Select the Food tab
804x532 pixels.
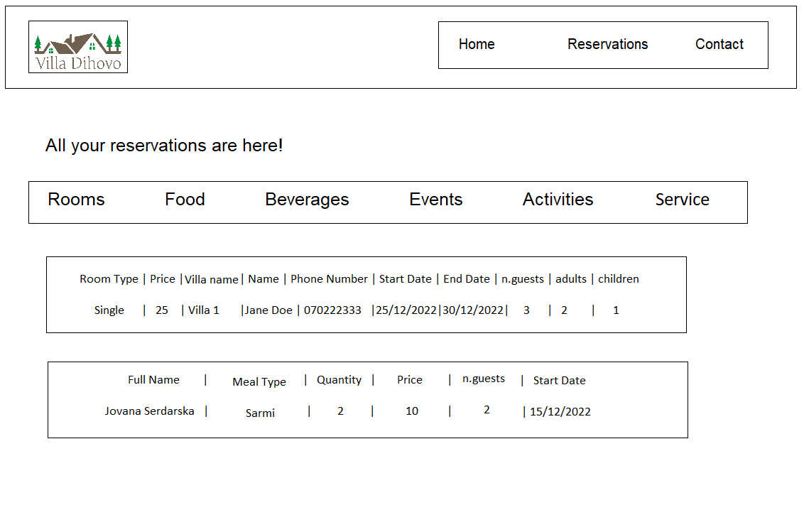pos(185,200)
